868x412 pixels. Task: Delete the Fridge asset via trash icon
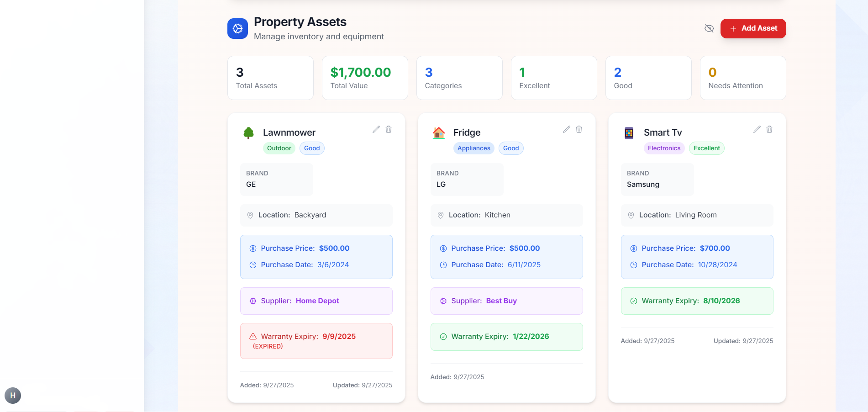coord(579,129)
